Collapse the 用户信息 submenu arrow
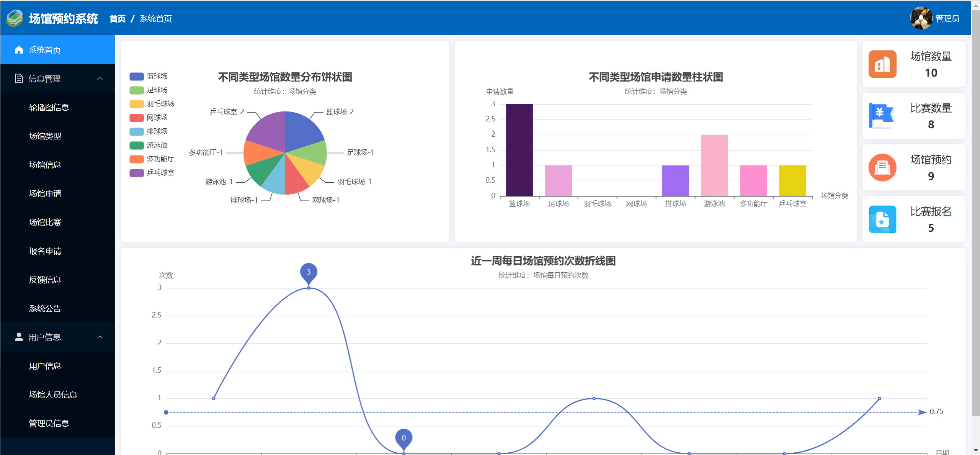The image size is (980, 455). click(100, 337)
